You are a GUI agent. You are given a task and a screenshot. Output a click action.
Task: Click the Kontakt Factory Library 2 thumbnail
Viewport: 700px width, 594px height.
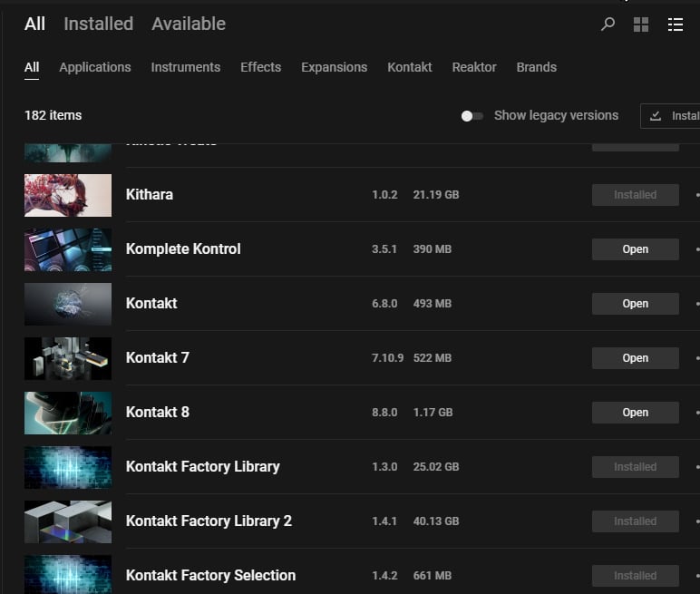[x=68, y=521]
